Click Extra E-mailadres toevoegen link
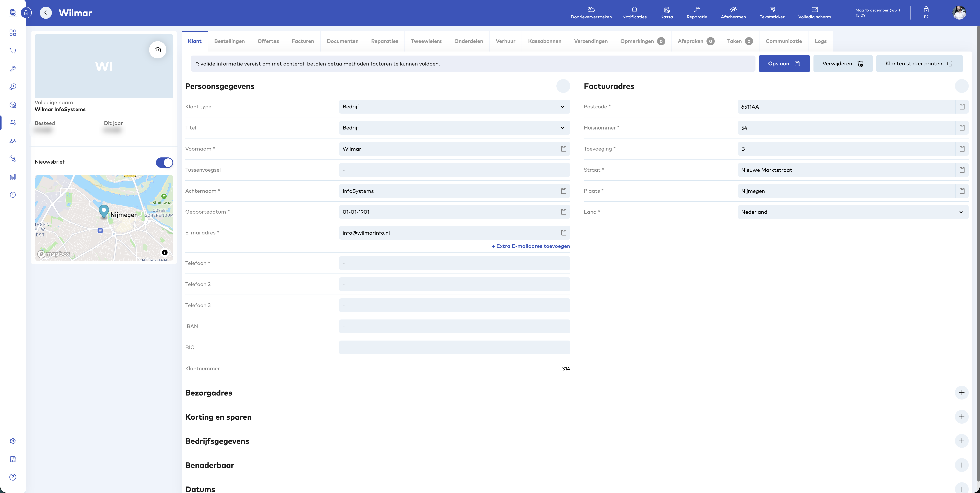This screenshot has height=493, width=980. click(x=531, y=246)
